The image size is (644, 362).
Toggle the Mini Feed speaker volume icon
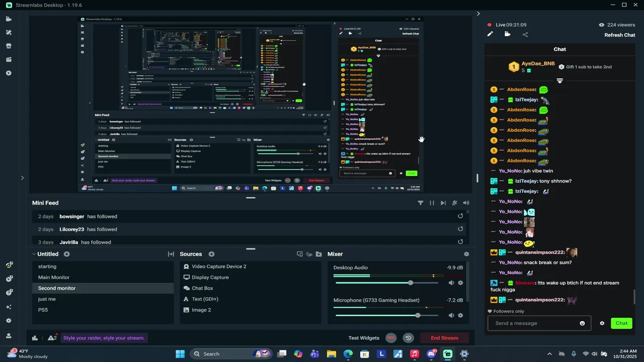tap(466, 203)
